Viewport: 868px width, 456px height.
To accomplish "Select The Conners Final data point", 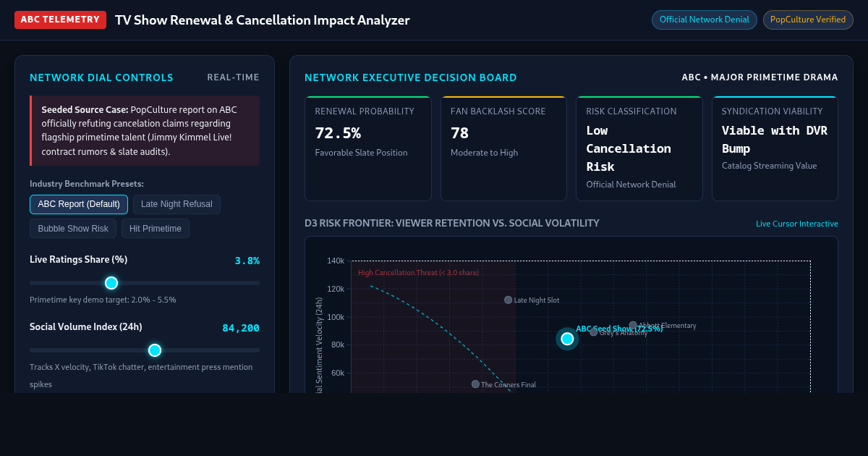I will pyautogui.click(x=475, y=384).
